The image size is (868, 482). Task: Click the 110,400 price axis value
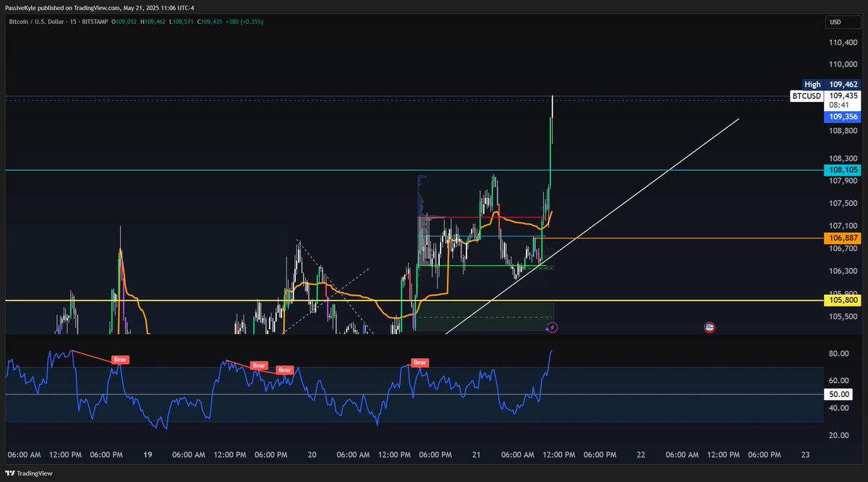pyautogui.click(x=843, y=43)
